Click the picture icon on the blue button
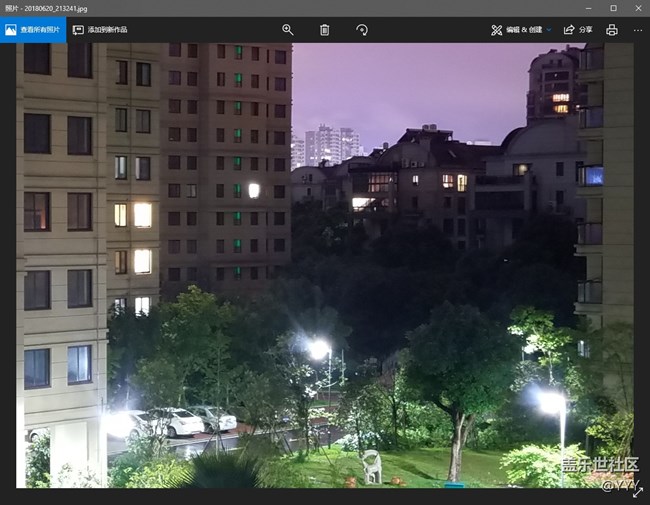The height and width of the screenshot is (505, 650). (x=11, y=30)
